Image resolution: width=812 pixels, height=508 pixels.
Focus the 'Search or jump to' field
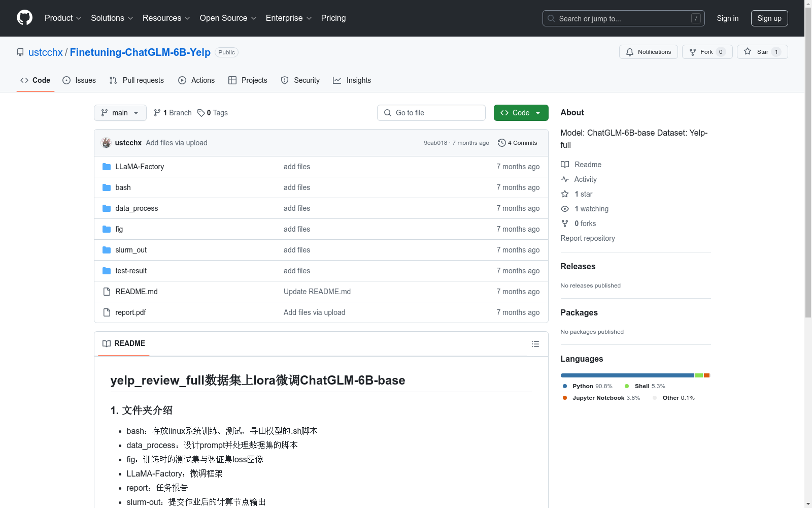pos(624,18)
